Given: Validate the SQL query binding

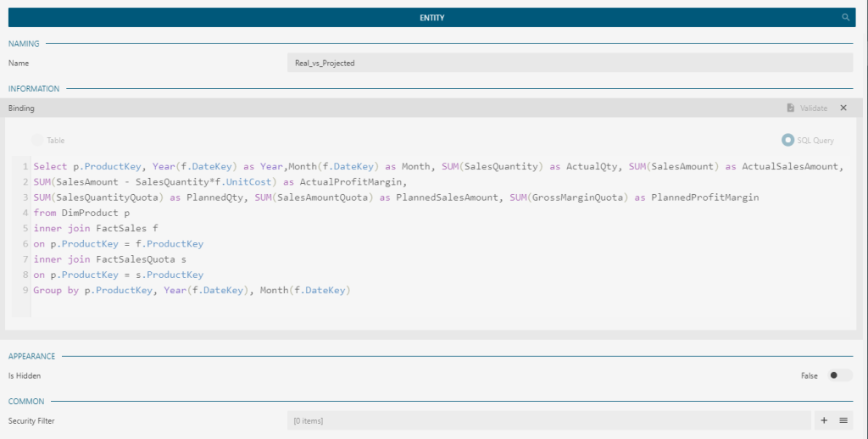Looking at the screenshot, I should (x=806, y=108).
